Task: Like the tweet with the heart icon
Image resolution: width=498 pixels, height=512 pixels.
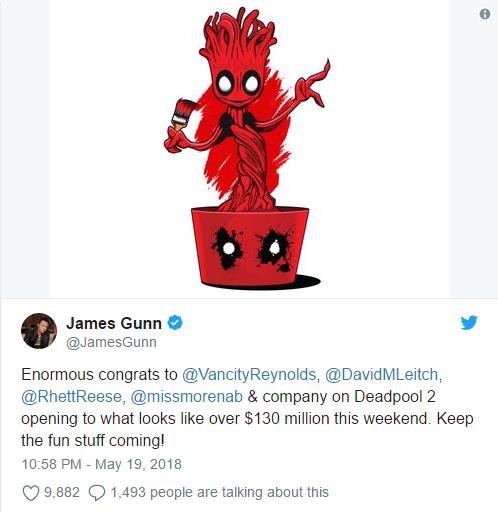Action: (x=31, y=493)
